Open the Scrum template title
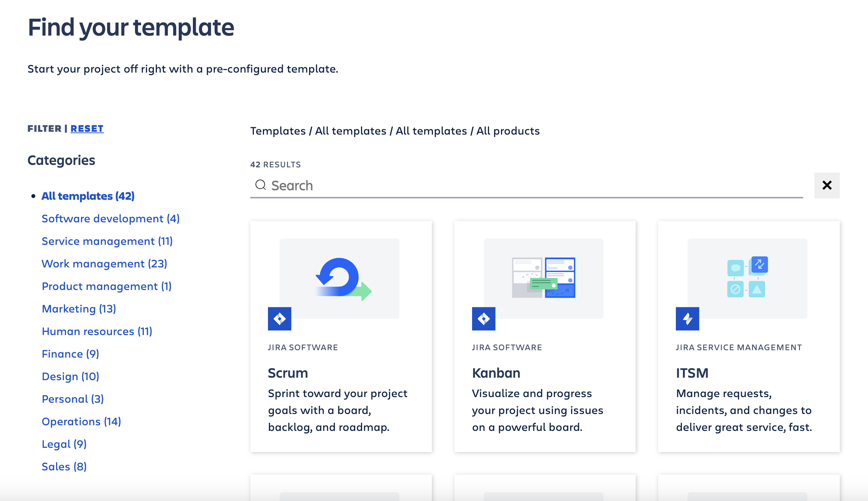Image resolution: width=868 pixels, height=501 pixels. click(x=288, y=373)
